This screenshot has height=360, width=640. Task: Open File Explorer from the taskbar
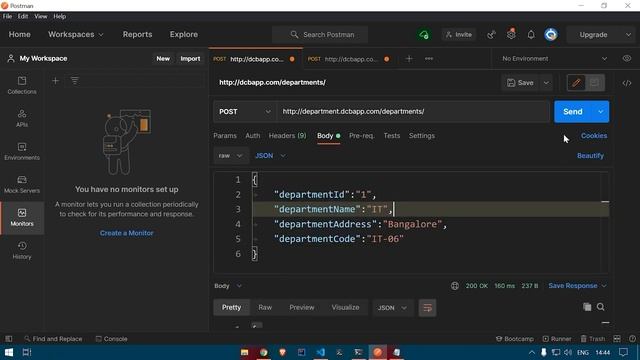click(244, 352)
